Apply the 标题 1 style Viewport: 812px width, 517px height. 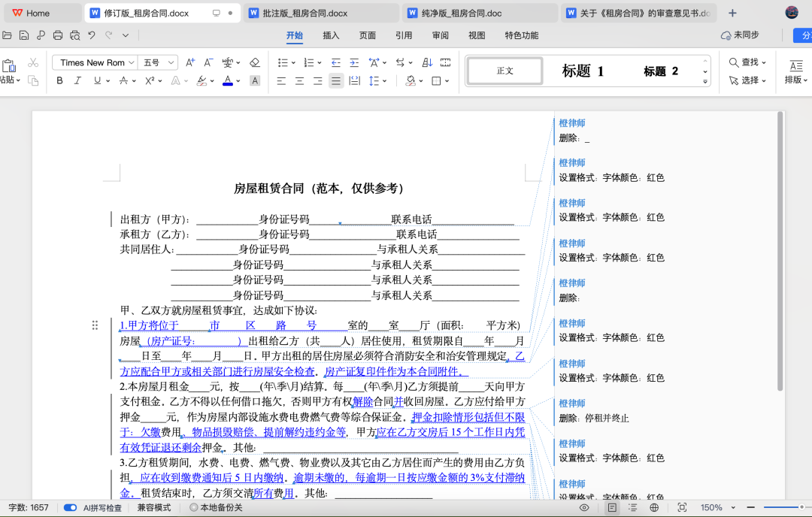point(583,71)
